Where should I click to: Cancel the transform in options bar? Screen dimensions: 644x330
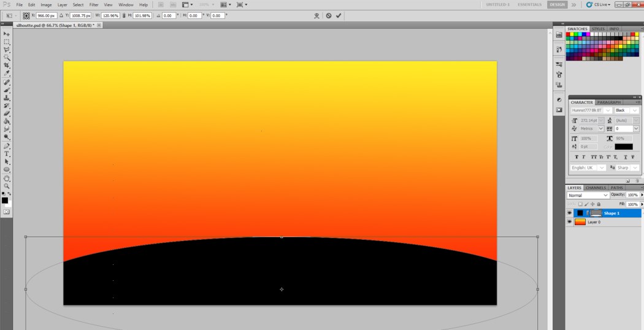(329, 15)
